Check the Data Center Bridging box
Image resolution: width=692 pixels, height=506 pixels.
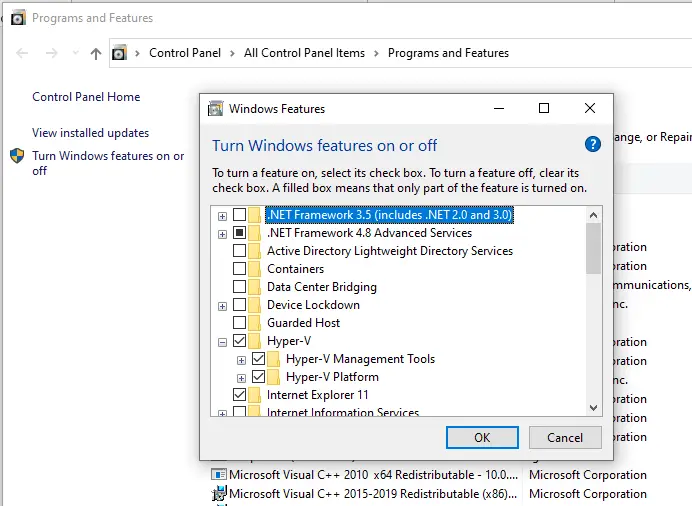239,287
